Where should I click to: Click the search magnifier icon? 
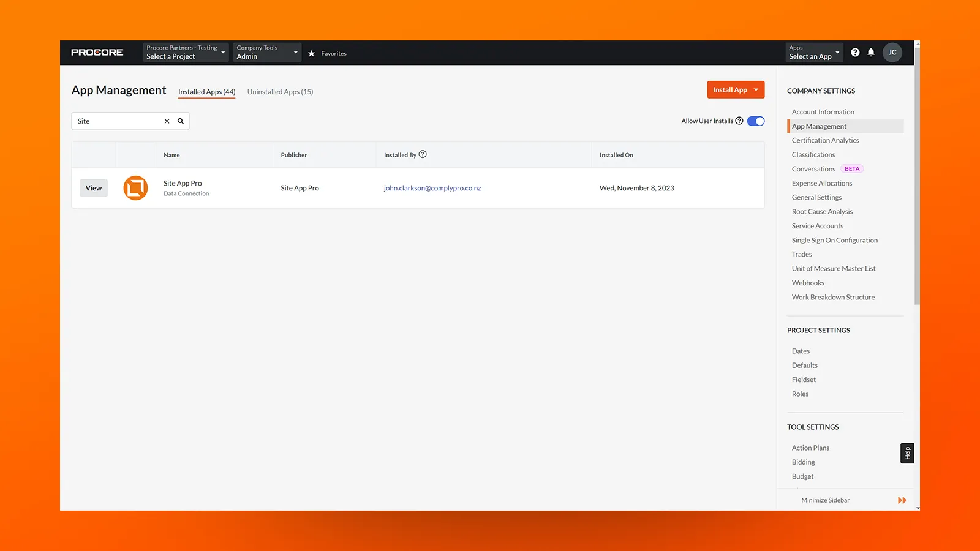180,121
